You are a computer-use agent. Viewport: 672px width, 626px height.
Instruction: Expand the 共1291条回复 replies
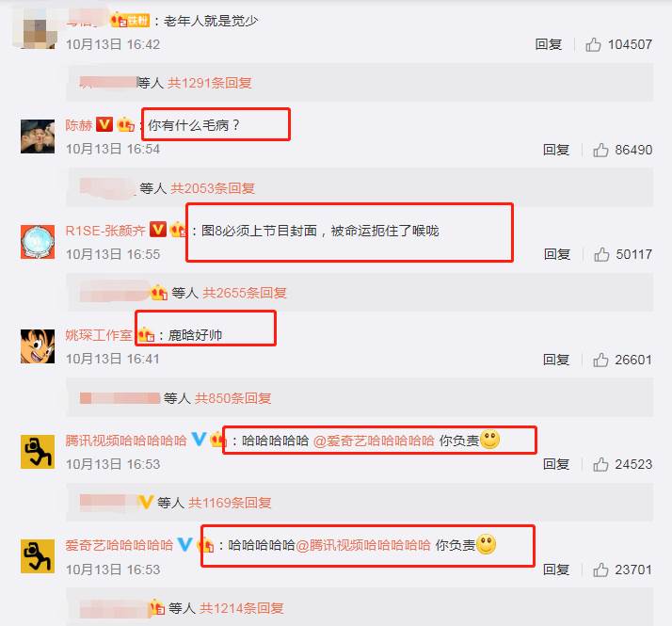(209, 82)
